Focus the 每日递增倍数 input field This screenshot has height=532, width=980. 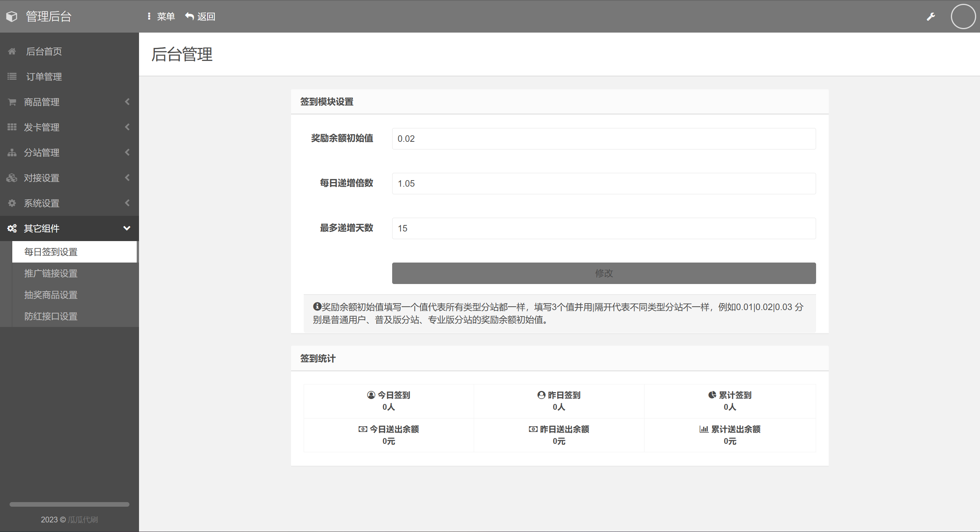[604, 184]
